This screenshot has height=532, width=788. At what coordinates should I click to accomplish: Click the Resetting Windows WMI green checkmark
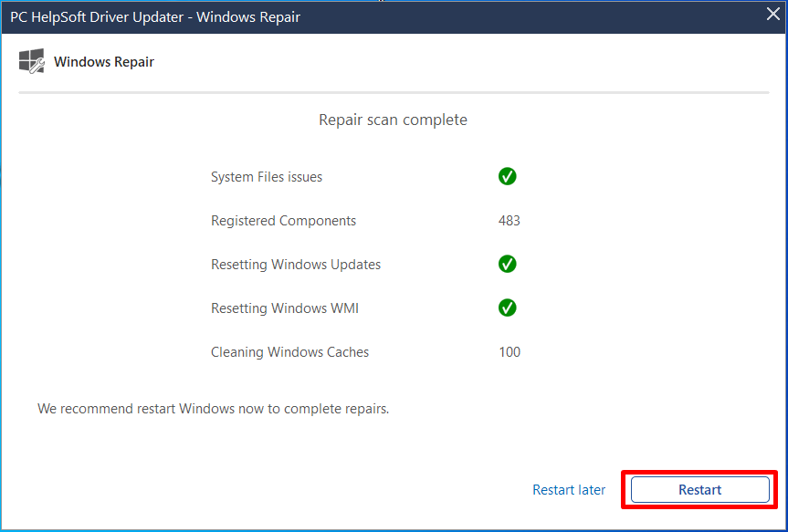pyautogui.click(x=507, y=308)
